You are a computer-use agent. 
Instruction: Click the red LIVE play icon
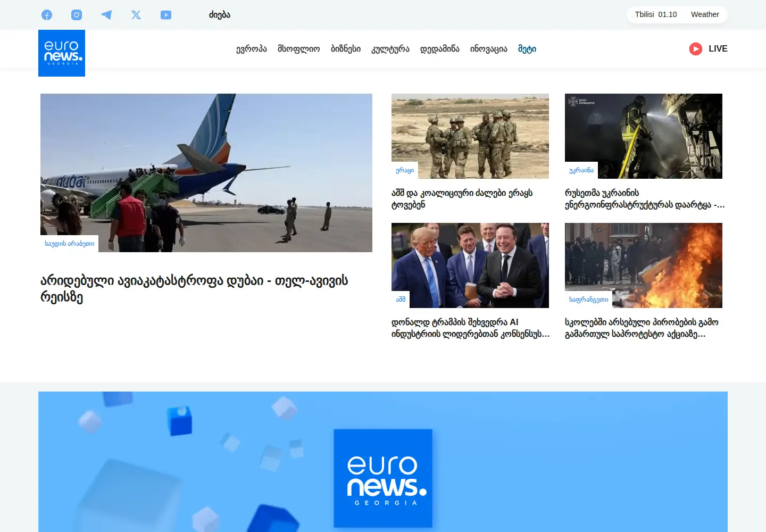tap(696, 49)
